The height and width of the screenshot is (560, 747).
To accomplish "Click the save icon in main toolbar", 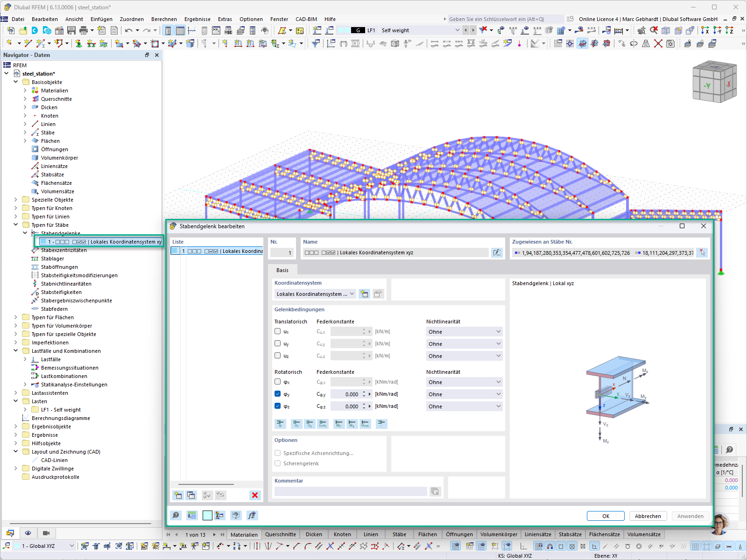I will [71, 30].
